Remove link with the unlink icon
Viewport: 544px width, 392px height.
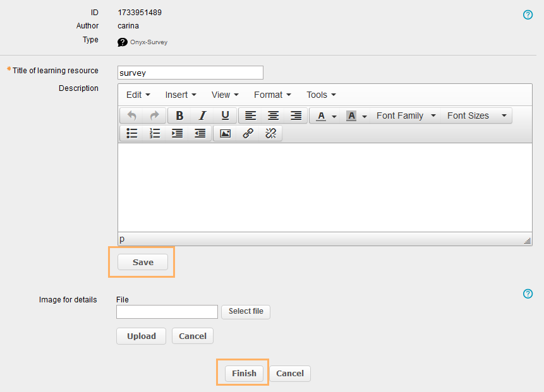pyautogui.click(x=270, y=133)
